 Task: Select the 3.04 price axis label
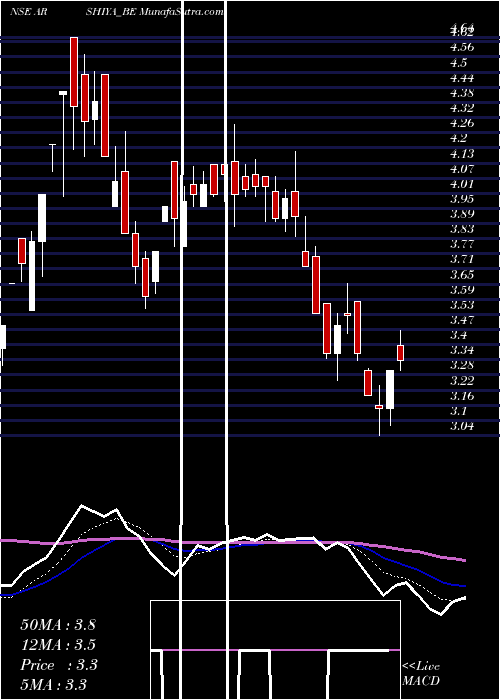[462, 426]
